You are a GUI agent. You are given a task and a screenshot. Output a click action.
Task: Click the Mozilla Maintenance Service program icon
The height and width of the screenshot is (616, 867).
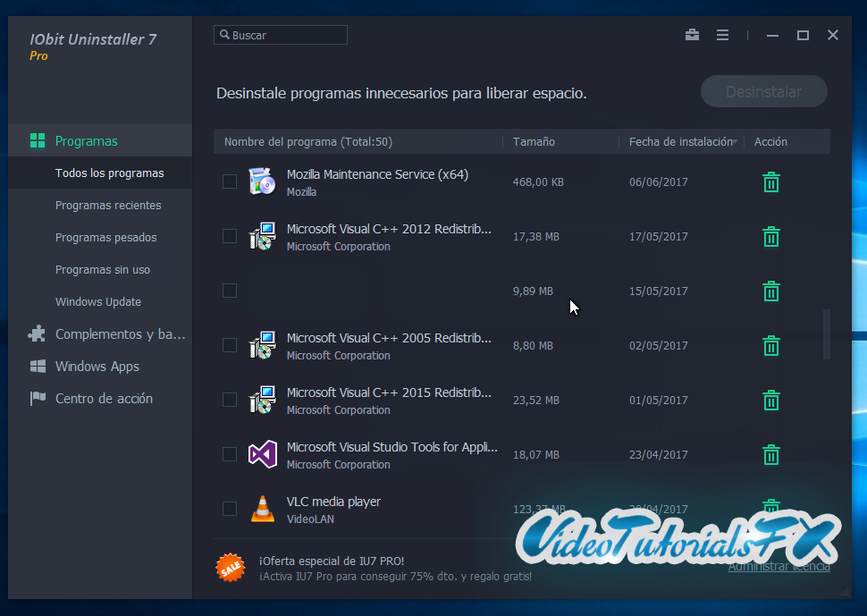point(262,181)
